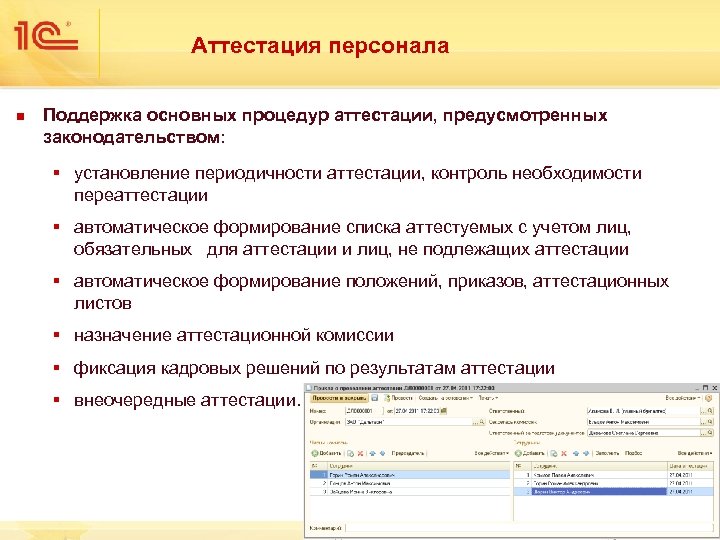Click the slide title 'Аттестация персонала'

[x=320, y=45]
